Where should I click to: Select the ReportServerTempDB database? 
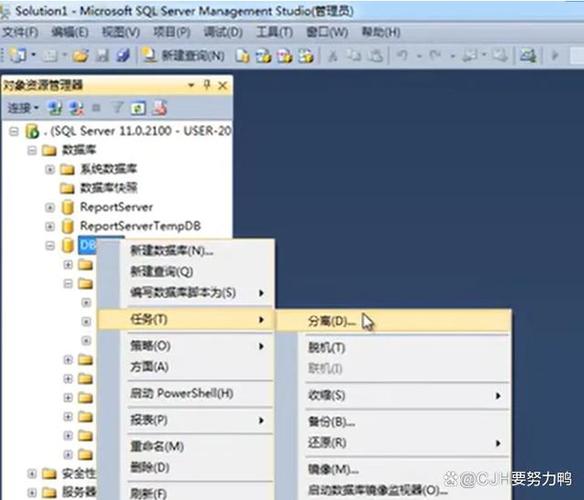[x=140, y=226]
